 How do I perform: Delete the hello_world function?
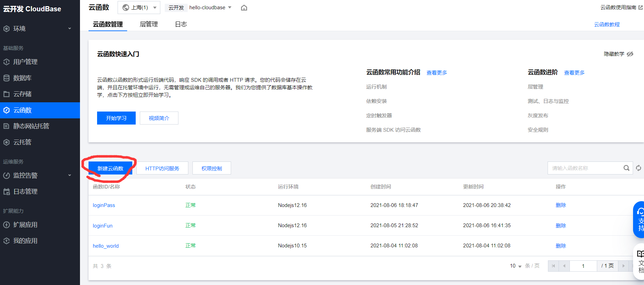(x=561, y=246)
